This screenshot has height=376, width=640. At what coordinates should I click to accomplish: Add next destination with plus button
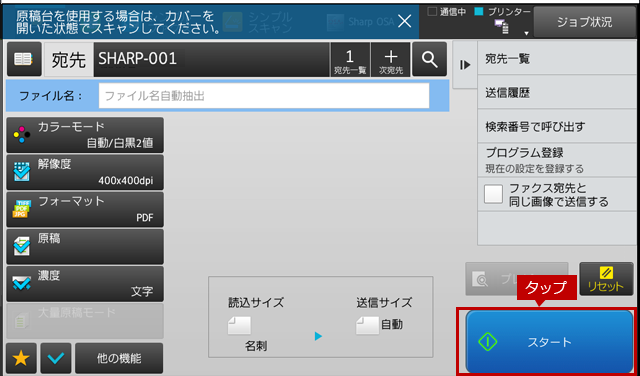(391, 60)
